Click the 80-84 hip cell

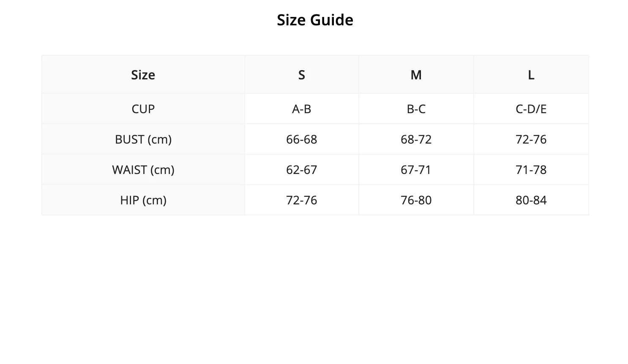pyautogui.click(x=531, y=200)
